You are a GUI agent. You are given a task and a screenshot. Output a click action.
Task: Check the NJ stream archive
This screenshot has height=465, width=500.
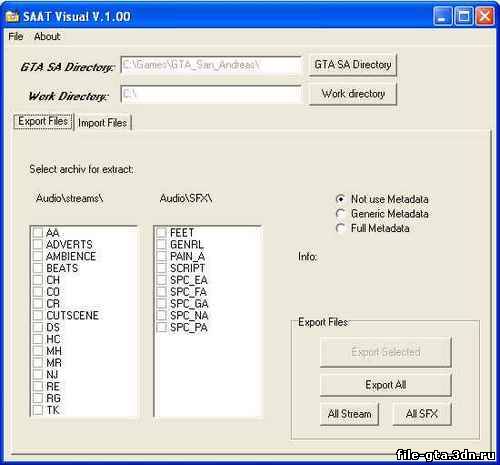pyautogui.click(x=38, y=375)
